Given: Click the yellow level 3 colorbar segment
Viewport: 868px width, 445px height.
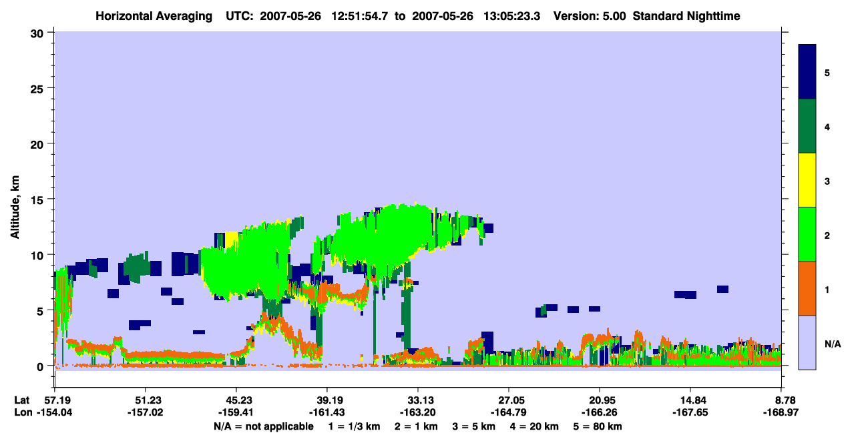Looking at the screenshot, I should [x=807, y=180].
